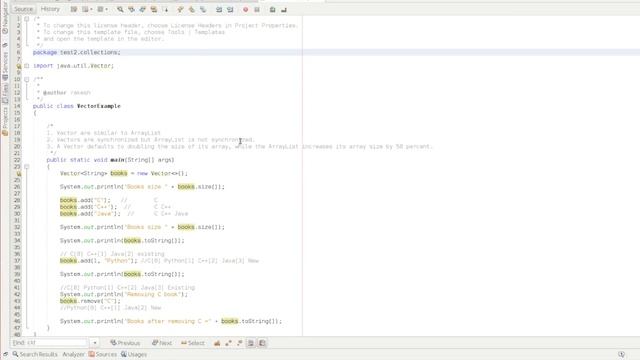Open the Forward history dropdown arrow
This screenshot has width=640, height=360.
pos(107,9)
